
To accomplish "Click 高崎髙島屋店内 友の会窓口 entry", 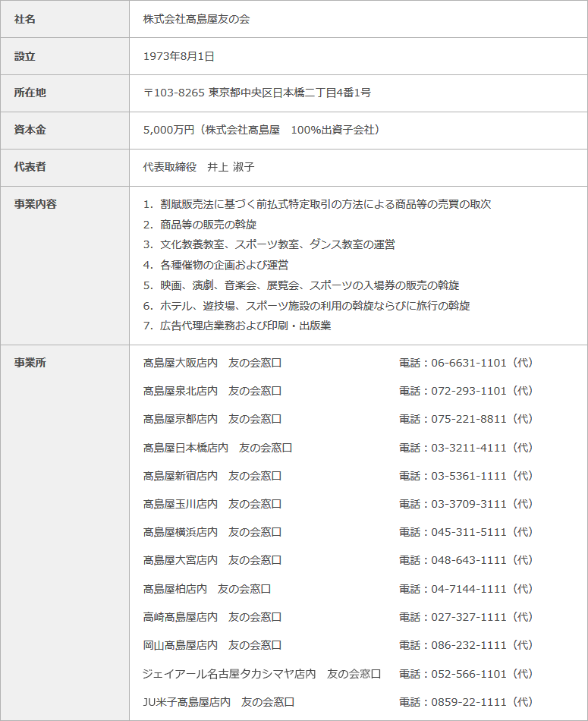I will click(212, 617).
